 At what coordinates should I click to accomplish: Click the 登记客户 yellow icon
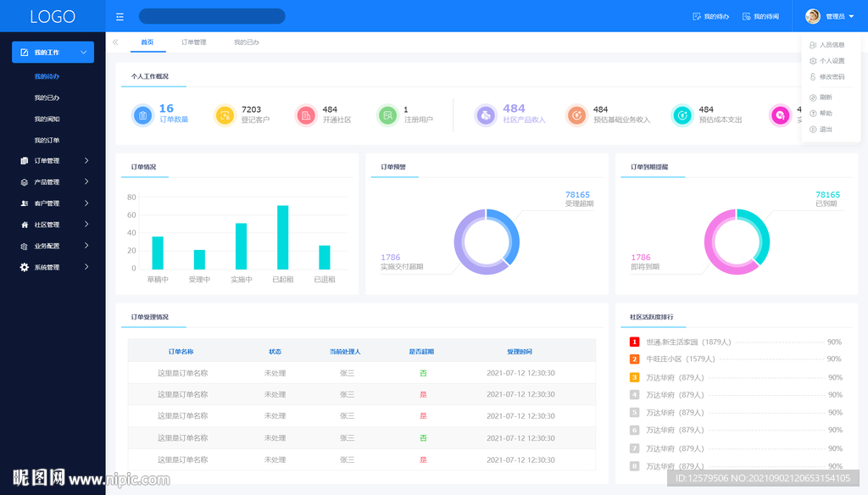coord(225,114)
